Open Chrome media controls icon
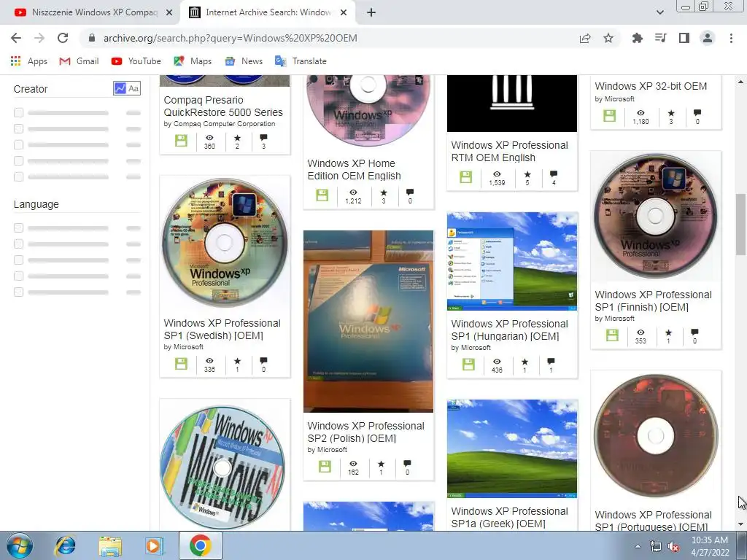 click(660, 38)
